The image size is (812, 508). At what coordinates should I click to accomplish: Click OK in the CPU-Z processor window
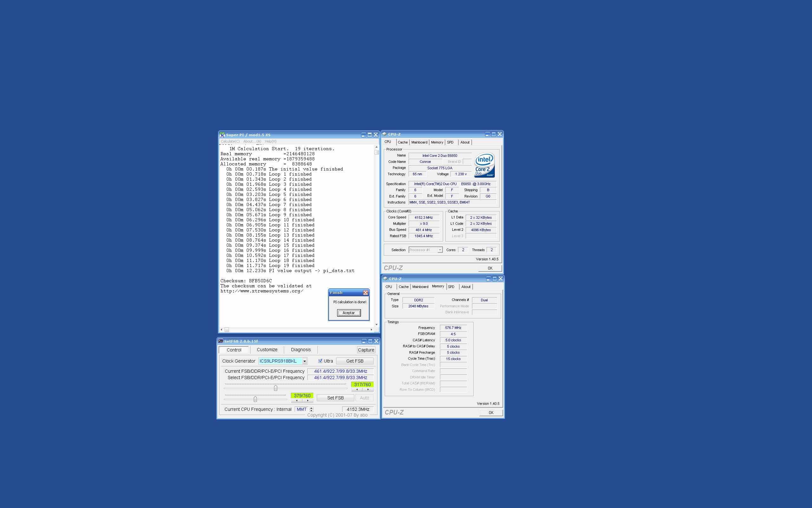tap(490, 268)
